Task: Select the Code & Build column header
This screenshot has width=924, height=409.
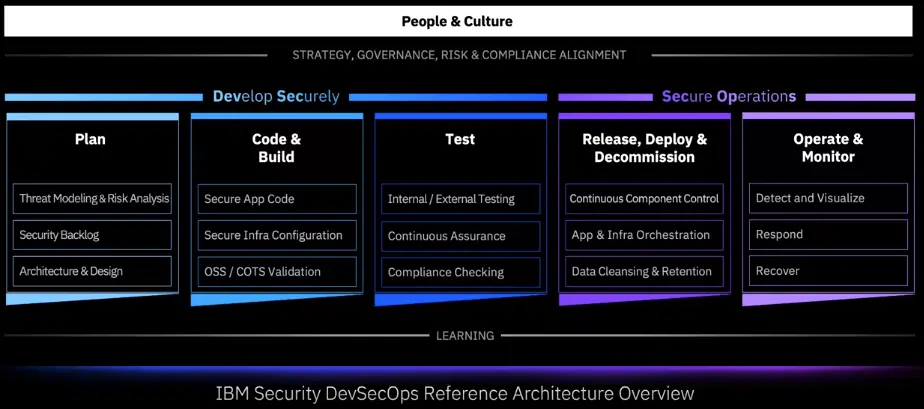Action: tap(276, 148)
